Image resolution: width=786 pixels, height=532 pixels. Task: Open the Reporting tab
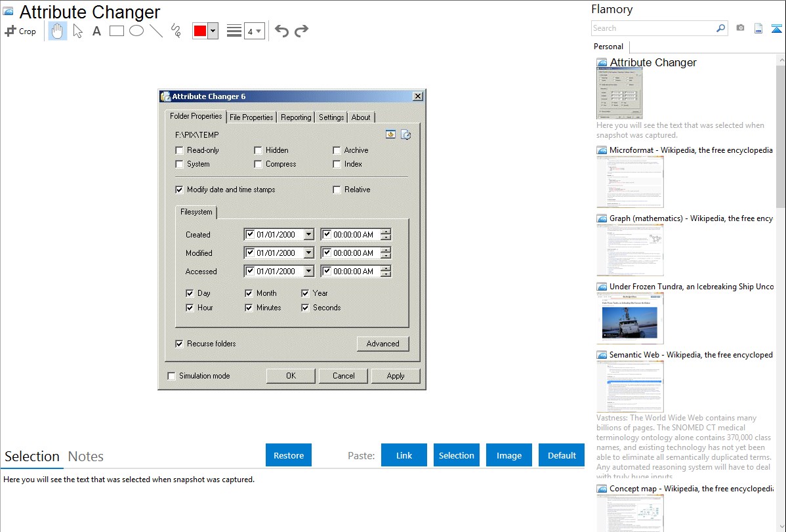[x=296, y=117]
